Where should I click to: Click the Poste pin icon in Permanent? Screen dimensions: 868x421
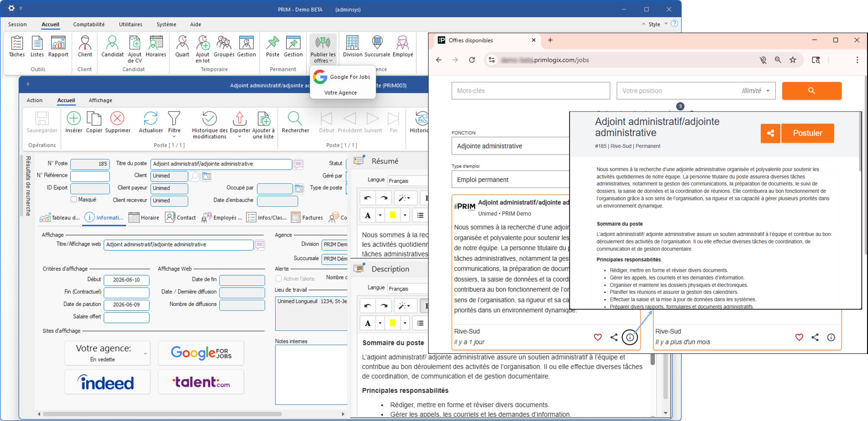click(273, 46)
